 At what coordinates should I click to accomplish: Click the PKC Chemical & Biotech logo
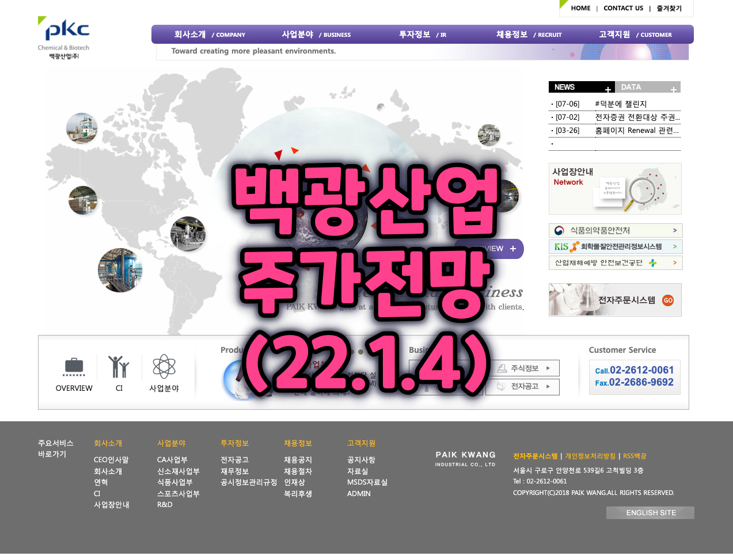point(64,38)
